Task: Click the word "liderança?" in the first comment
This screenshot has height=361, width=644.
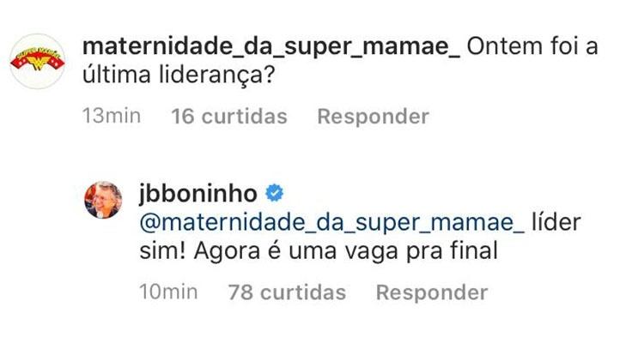Action: coord(218,78)
